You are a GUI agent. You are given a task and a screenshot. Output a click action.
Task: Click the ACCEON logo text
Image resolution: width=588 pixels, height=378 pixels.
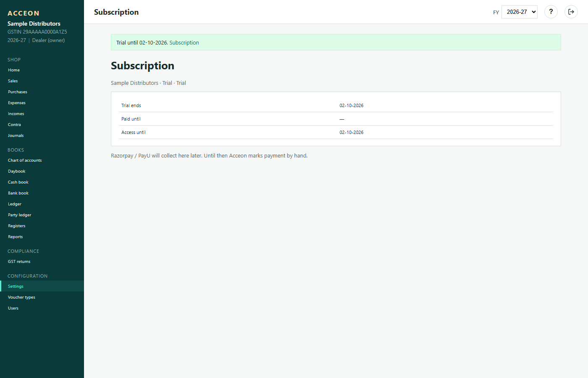[24, 13]
